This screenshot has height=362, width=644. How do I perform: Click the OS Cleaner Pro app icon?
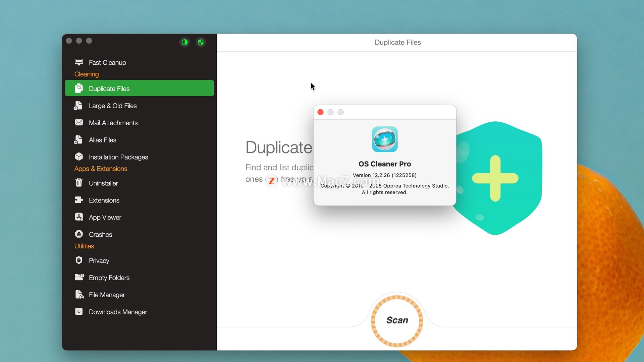tap(385, 139)
